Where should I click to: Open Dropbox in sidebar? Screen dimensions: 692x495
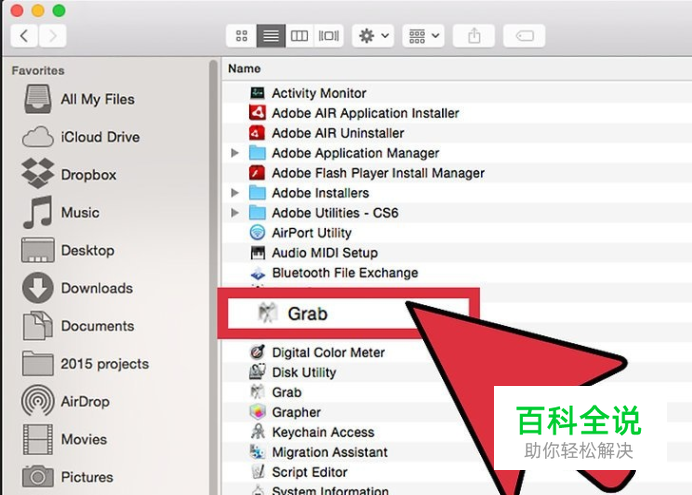[x=69, y=175]
